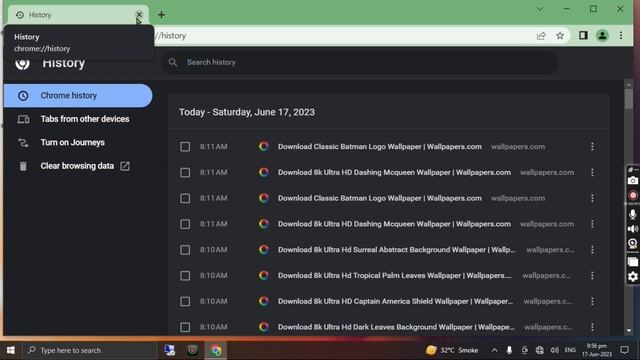This screenshot has height=360, width=640.
Task: Open more actions for second Dashing Mcqueen entry
Action: pos(592,224)
